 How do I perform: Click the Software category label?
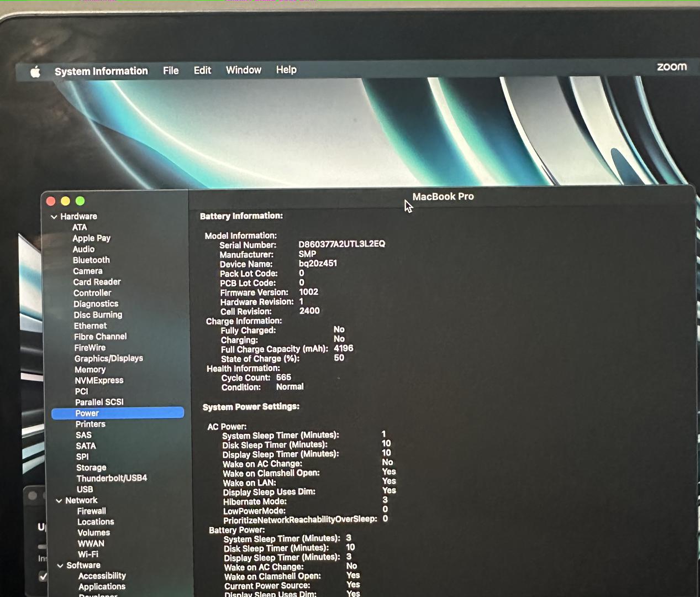click(x=83, y=565)
